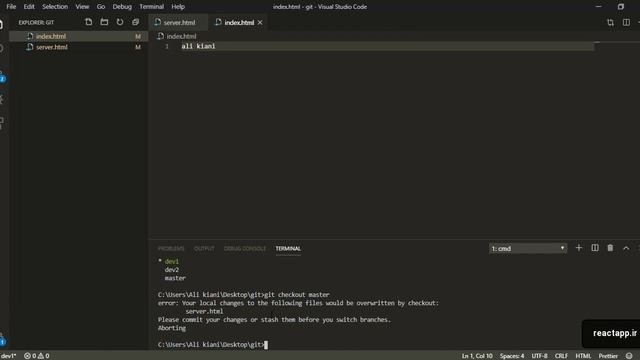Click the feedback smiley in status bar
Image resolution: width=640 pixels, height=360 pixels.
coord(629,356)
